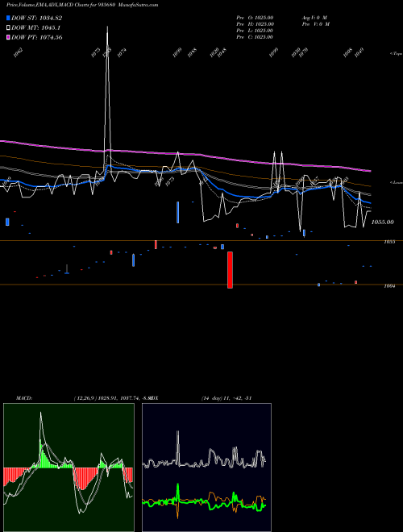Viewport: 403px width, 532px height.
Task: Click the magenta DOW PT legend swatch
Action: tap(8, 37)
